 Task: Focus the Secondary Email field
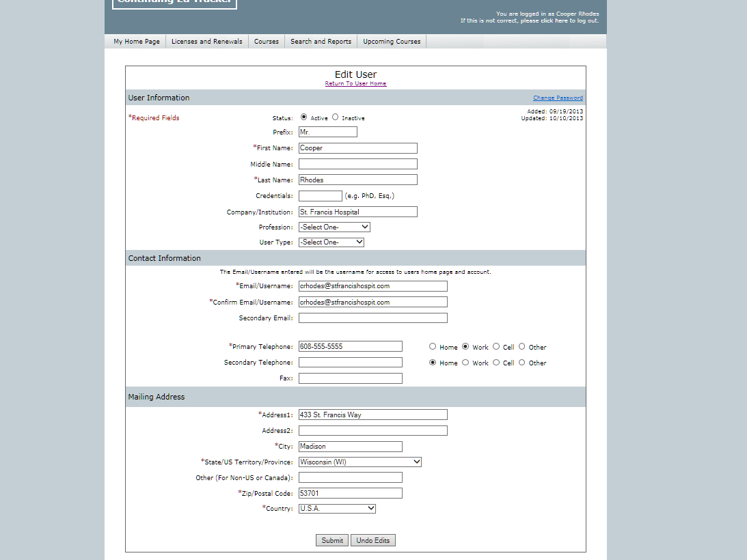point(372,318)
